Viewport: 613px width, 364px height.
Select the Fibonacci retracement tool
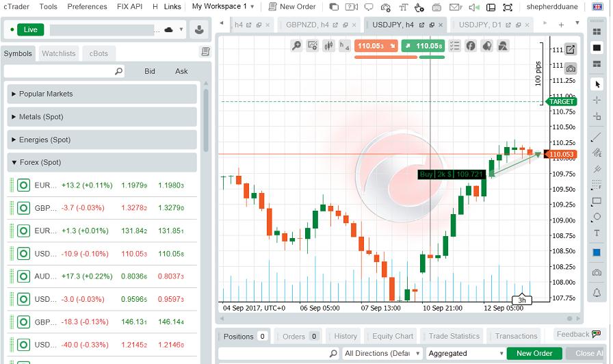click(x=597, y=185)
